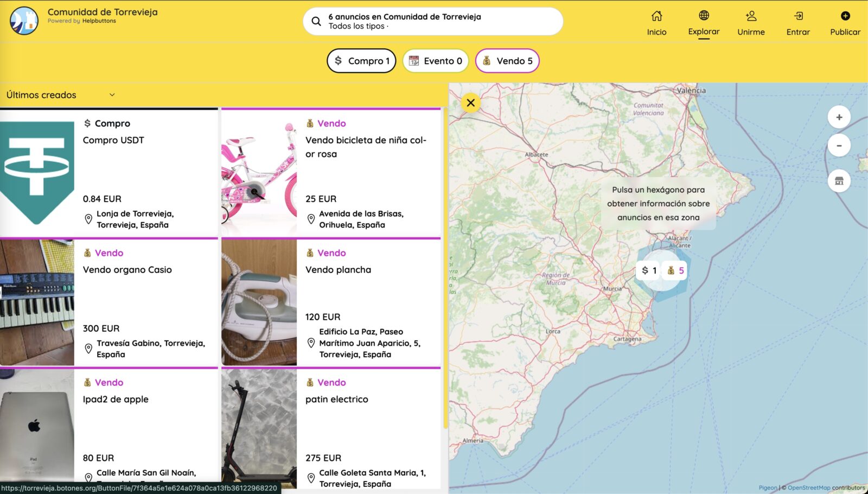Image resolution: width=868 pixels, height=494 pixels.
Task: Click the pink bicycle thumbnail
Action: coord(259,173)
